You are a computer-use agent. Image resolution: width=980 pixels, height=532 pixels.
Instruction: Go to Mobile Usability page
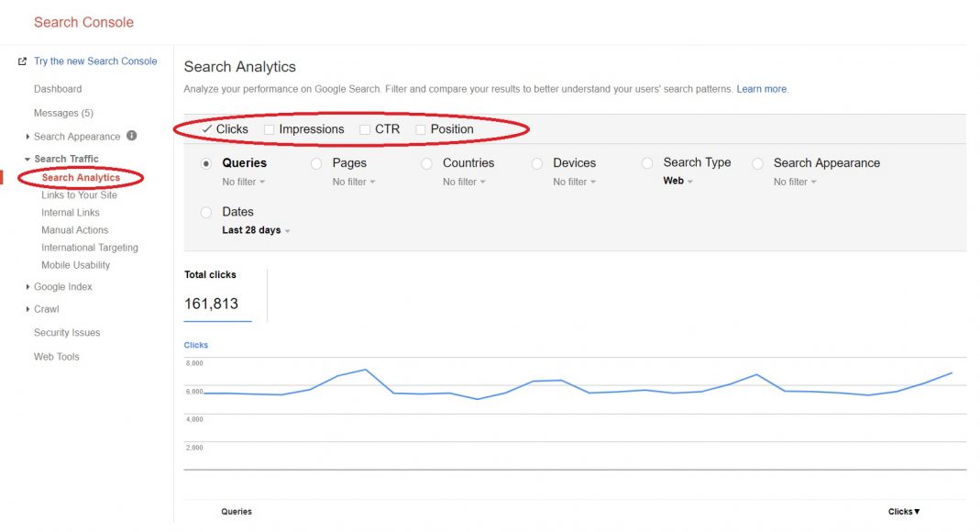pos(75,265)
